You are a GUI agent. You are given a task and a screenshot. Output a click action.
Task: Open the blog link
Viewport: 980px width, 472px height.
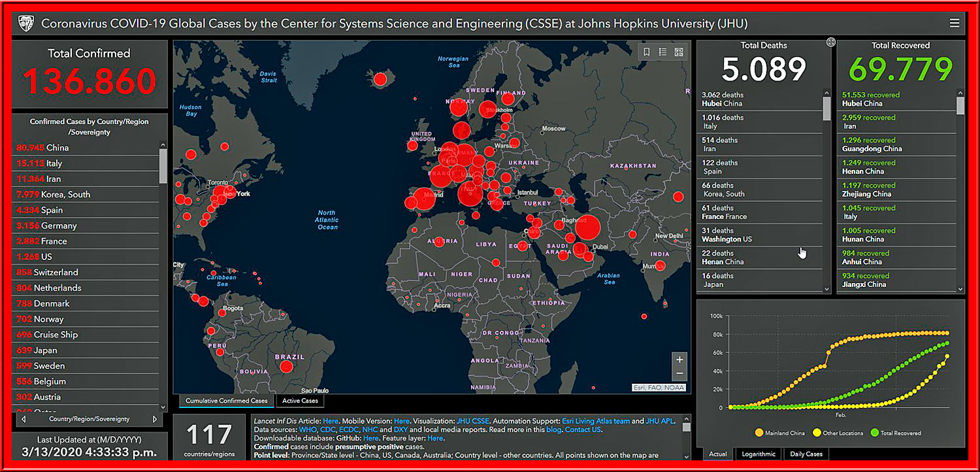point(553,430)
